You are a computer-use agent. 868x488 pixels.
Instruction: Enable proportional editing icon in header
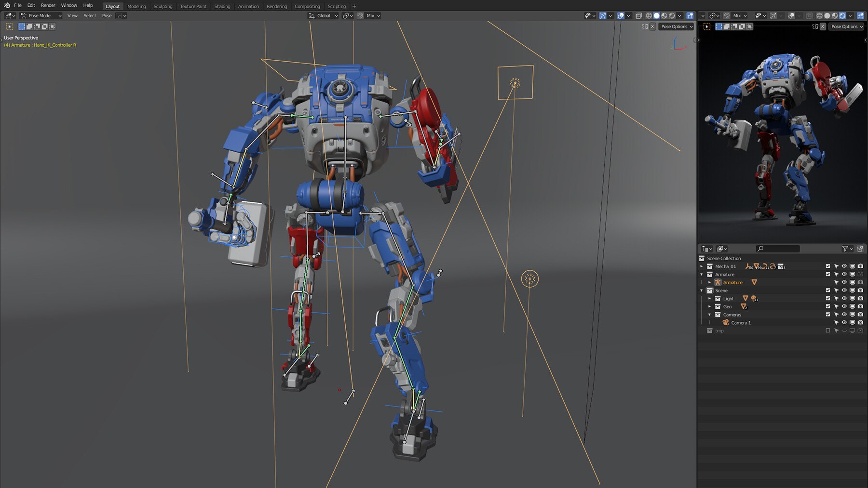(360, 15)
